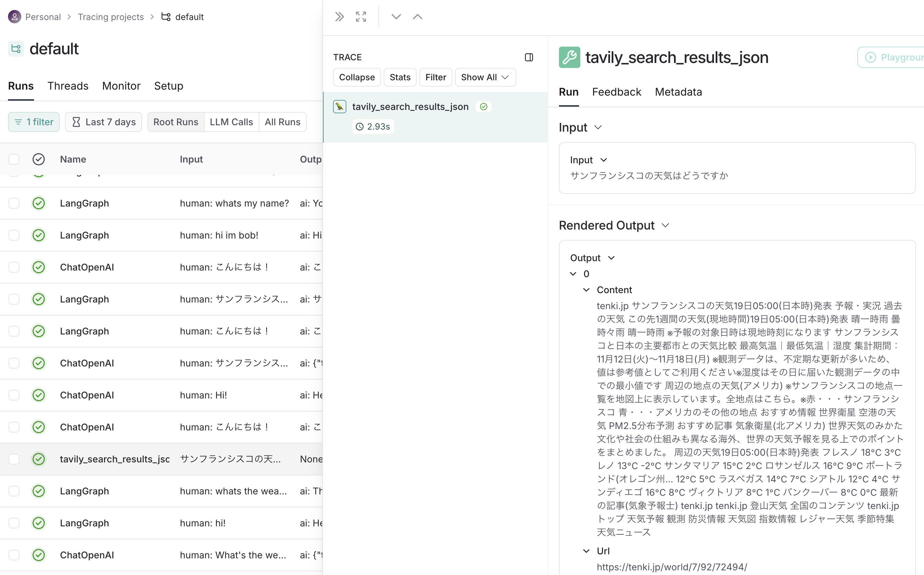Click the wrench icon next to tavily_search_results_json header
Viewport: 924px width, 575px height.
tap(569, 57)
